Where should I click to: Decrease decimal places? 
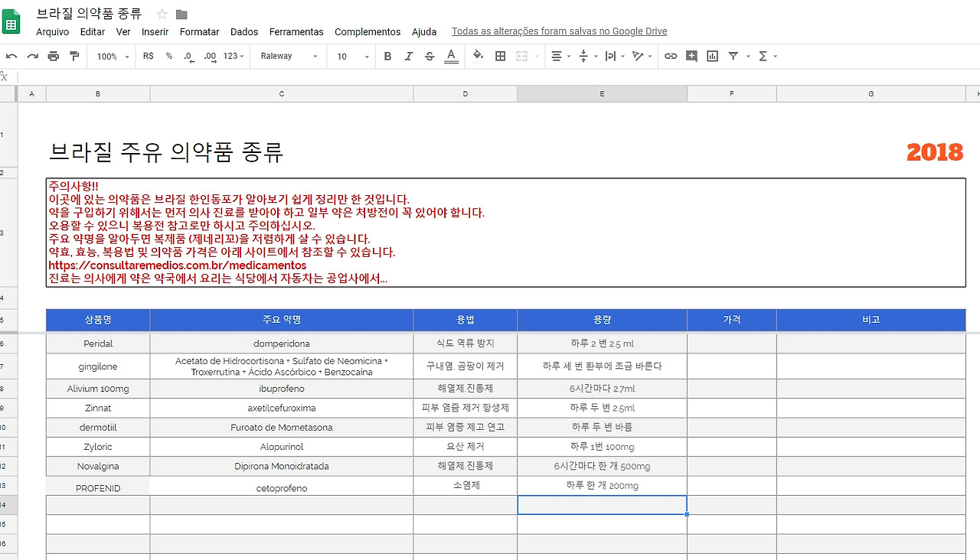click(189, 56)
